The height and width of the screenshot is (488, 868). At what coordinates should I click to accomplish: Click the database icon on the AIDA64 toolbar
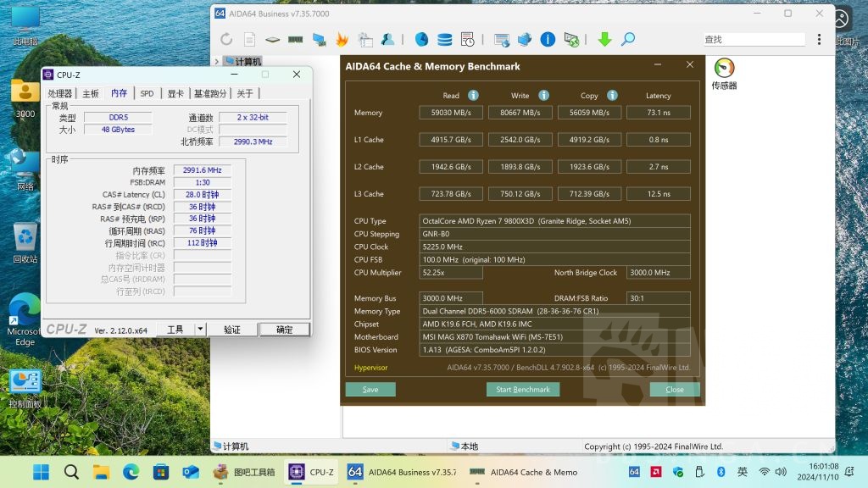(x=444, y=39)
